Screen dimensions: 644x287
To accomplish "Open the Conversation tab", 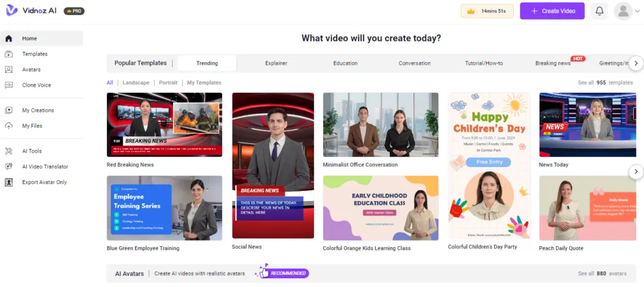I will coord(414,63).
